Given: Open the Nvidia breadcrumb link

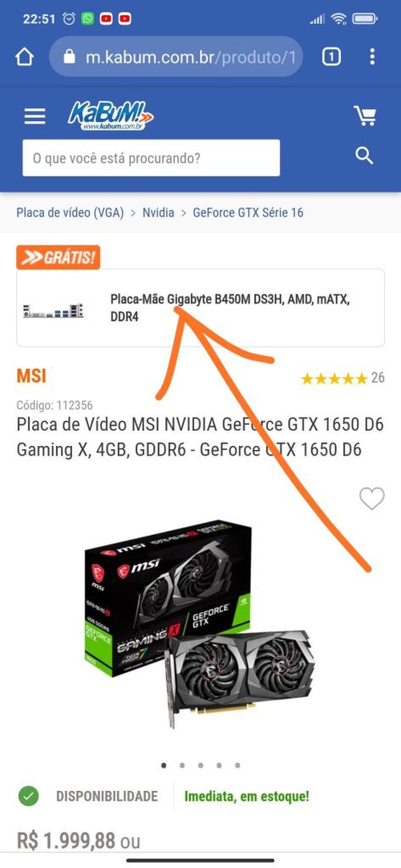Looking at the screenshot, I should (x=158, y=213).
